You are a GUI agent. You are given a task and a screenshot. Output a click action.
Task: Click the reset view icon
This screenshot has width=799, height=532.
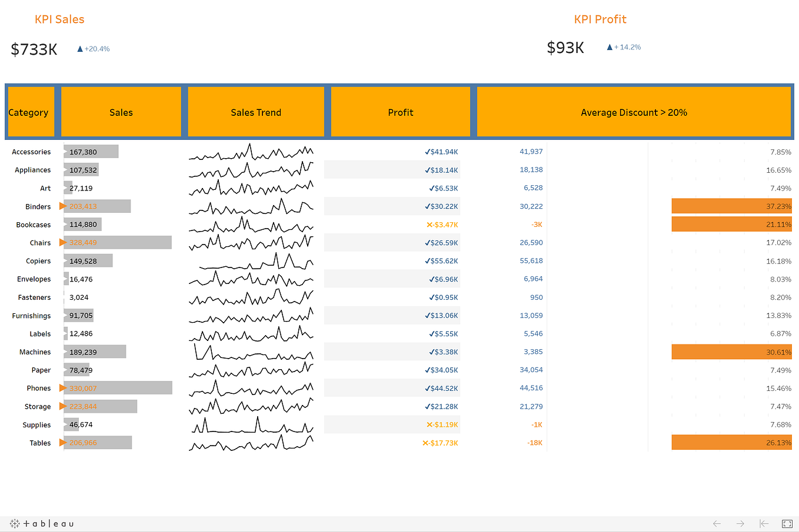763,523
